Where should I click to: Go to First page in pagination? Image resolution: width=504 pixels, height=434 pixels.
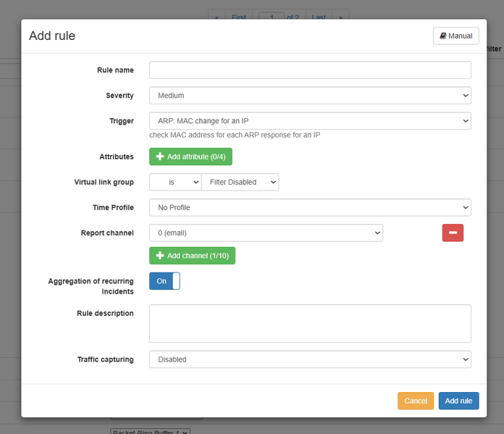click(x=239, y=15)
